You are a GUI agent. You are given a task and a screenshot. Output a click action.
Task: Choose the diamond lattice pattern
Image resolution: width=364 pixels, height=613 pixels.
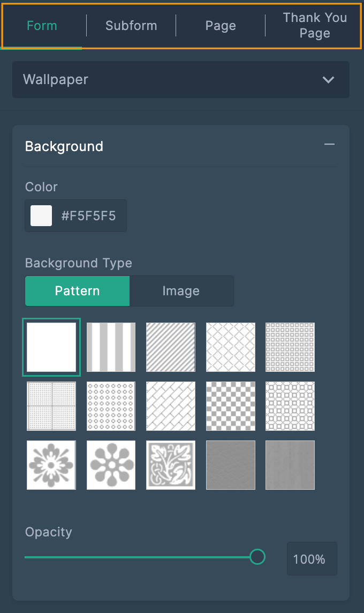point(230,347)
